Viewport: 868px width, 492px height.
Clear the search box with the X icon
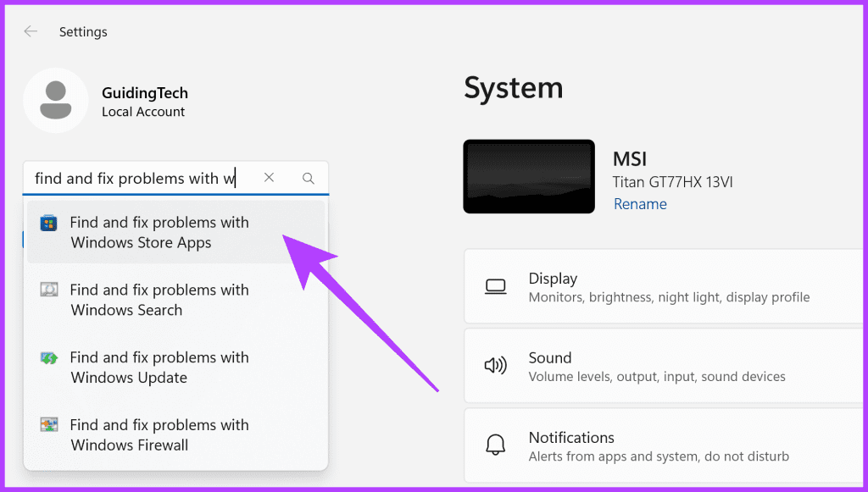[269, 178]
